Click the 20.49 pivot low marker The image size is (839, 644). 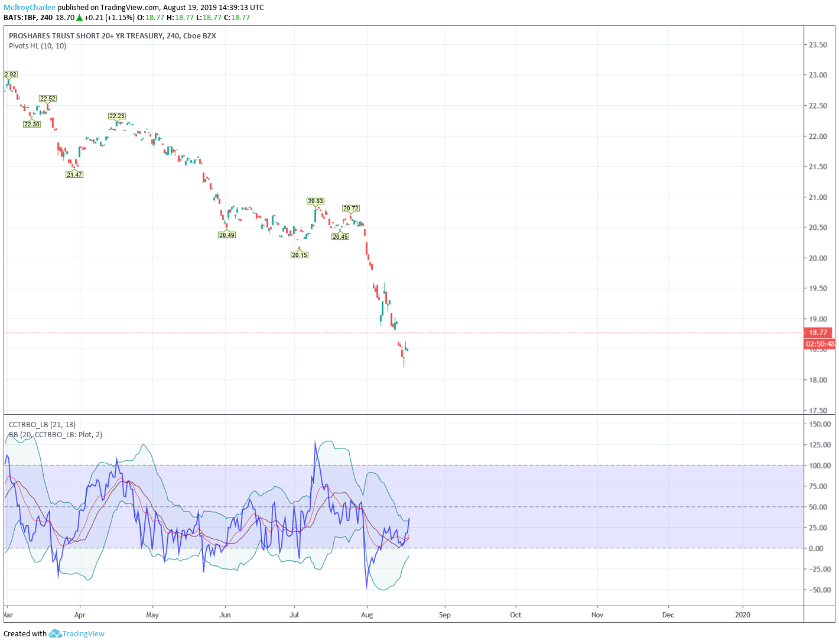point(227,235)
